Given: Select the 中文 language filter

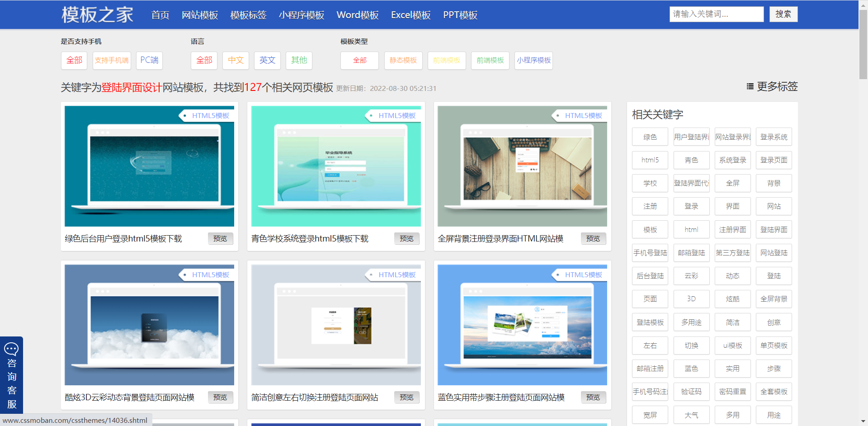Looking at the screenshot, I should pos(236,60).
